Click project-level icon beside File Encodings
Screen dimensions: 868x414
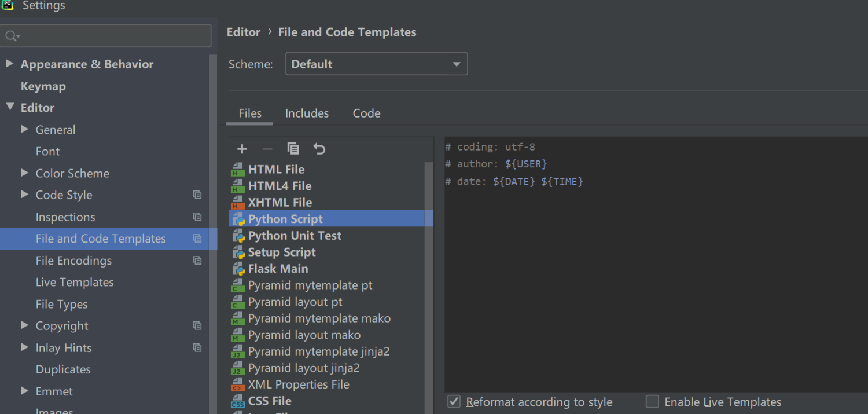click(197, 261)
